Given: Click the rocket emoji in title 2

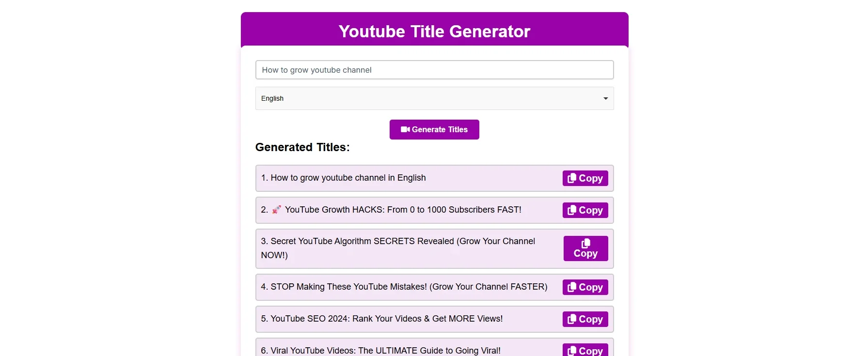Looking at the screenshot, I should coord(276,210).
